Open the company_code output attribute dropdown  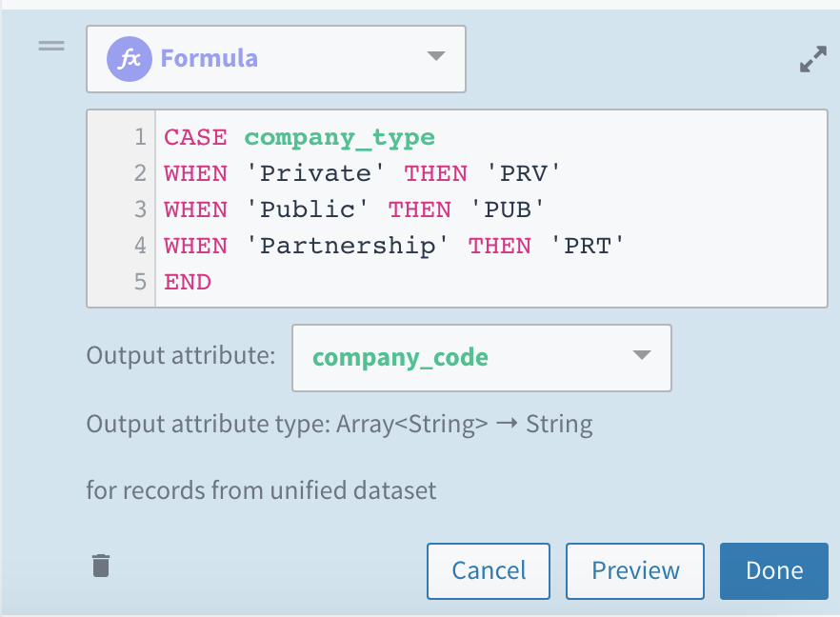tap(481, 358)
